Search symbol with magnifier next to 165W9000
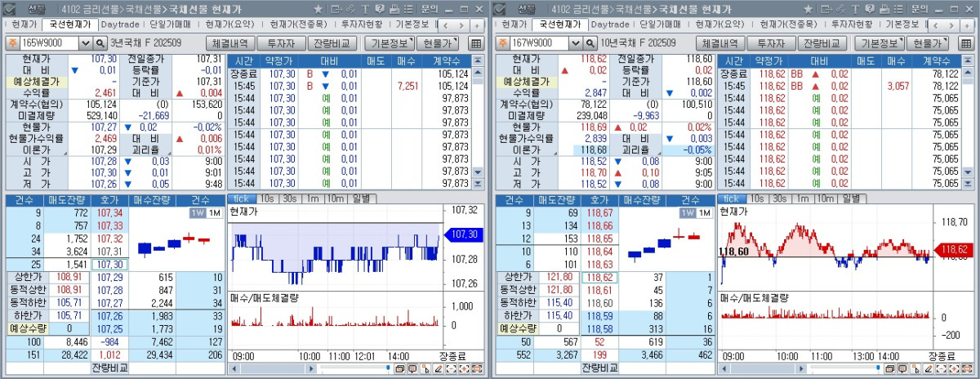 point(101,42)
